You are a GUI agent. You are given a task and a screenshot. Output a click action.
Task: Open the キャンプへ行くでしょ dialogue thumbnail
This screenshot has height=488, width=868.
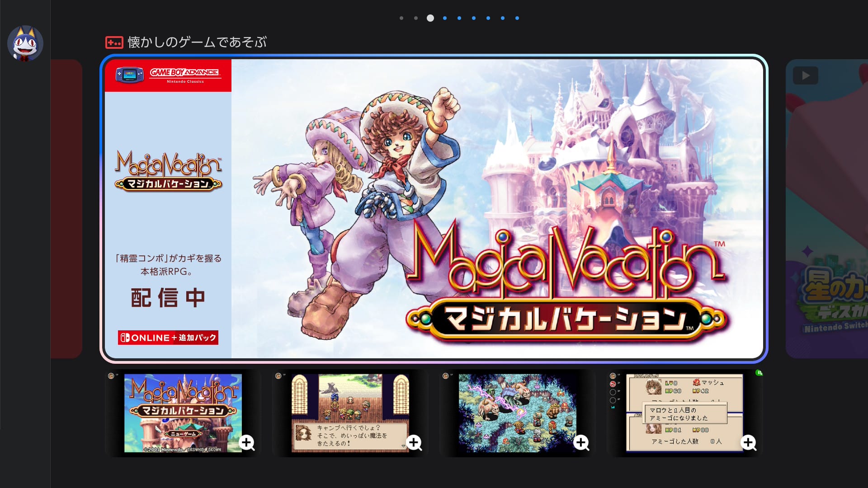[350, 413]
